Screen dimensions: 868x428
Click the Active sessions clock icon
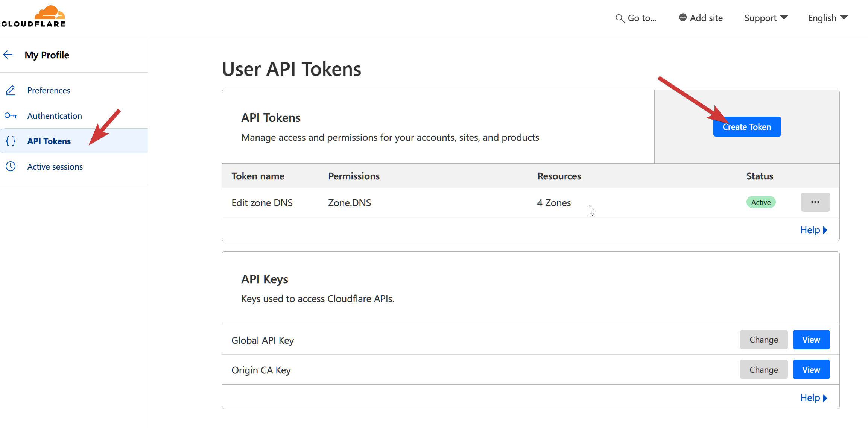(x=11, y=166)
